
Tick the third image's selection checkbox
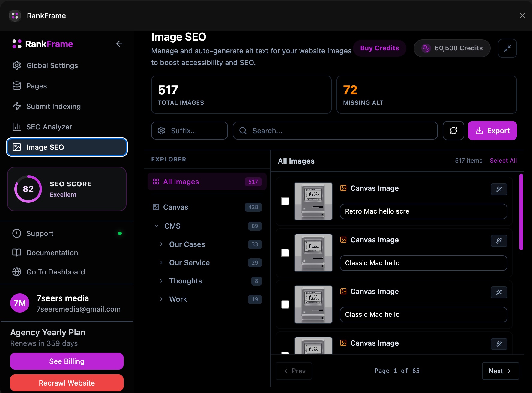[285, 305]
